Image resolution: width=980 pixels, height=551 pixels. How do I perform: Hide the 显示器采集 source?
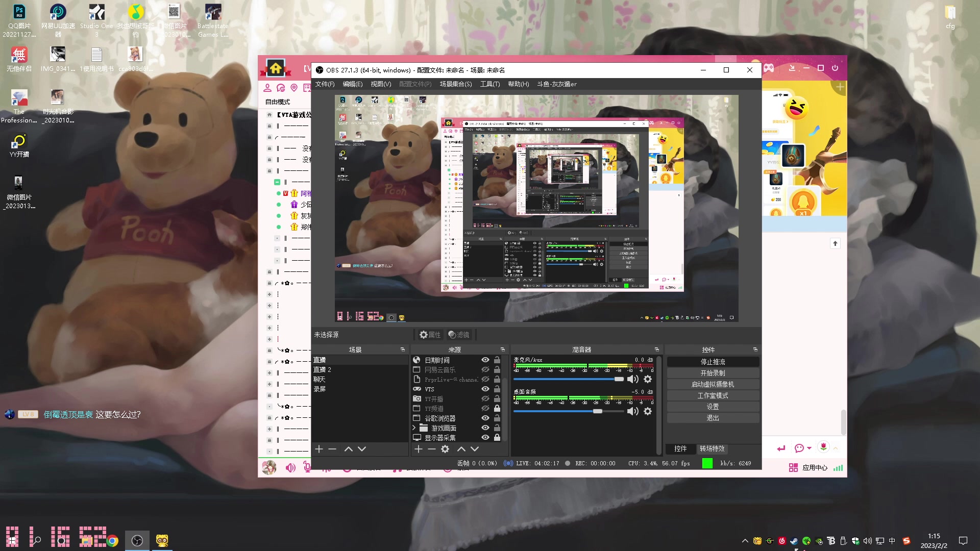pyautogui.click(x=485, y=438)
